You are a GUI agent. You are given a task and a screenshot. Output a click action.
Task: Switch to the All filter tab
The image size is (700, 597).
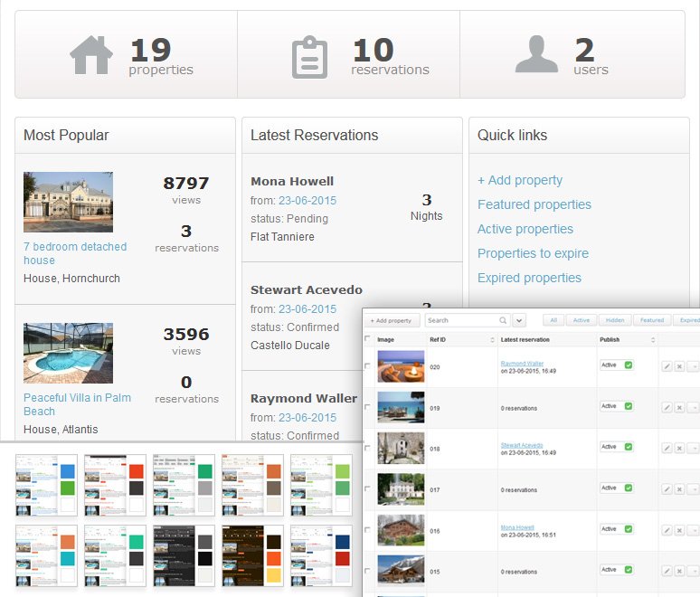click(553, 320)
